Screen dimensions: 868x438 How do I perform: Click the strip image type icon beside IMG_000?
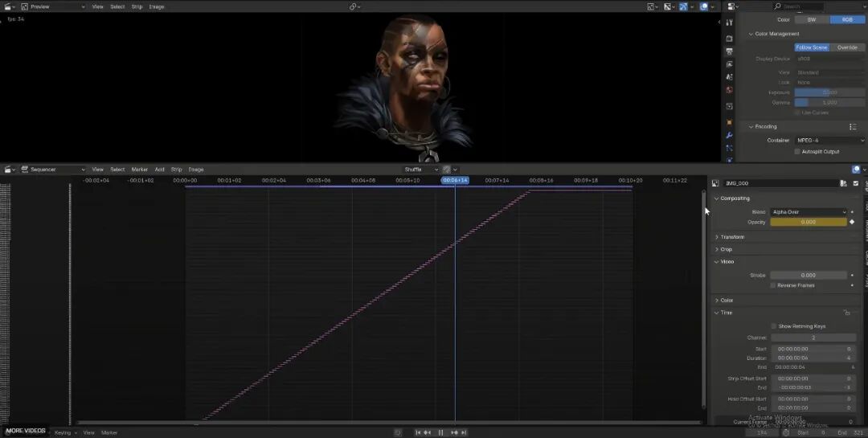[716, 183]
